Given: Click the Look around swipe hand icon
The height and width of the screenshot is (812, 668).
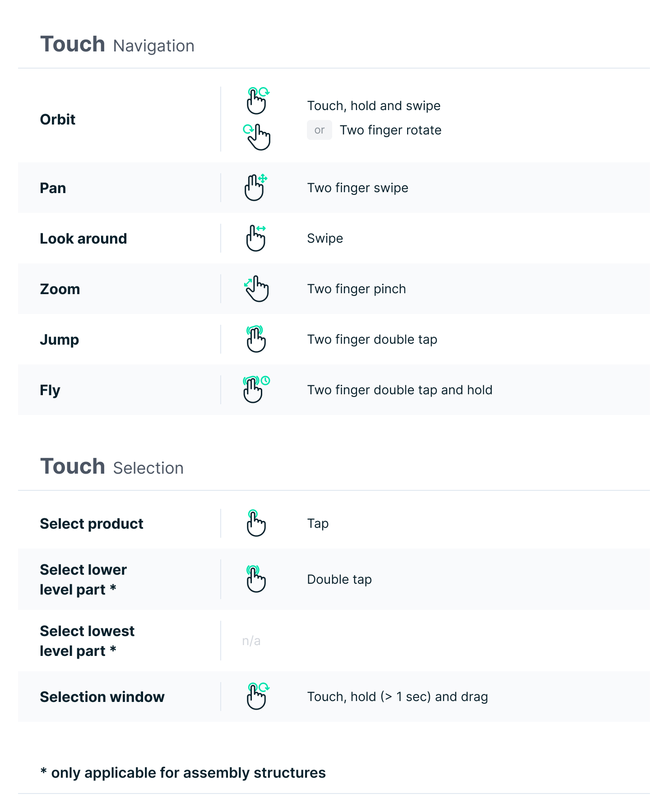Looking at the screenshot, I should [x=256, y=238].
